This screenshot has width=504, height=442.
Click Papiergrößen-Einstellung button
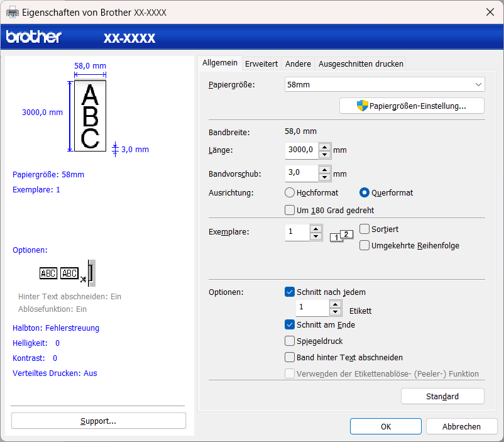pyautogui.click(x=412, y=106)
